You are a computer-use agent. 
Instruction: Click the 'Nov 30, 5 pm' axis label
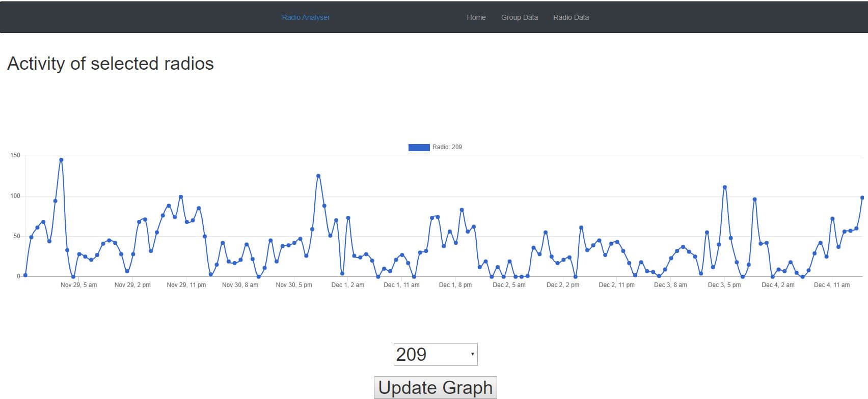[294, 285]
